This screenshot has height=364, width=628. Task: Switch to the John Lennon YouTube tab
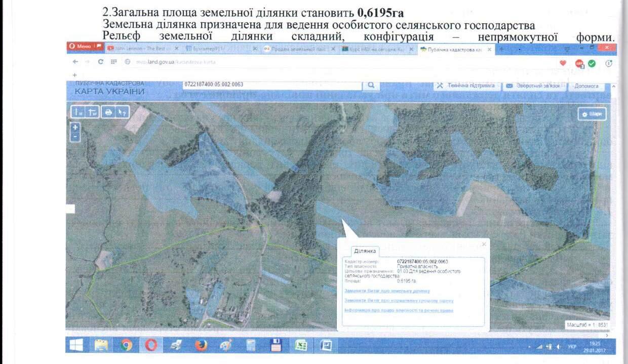(143, 49)
